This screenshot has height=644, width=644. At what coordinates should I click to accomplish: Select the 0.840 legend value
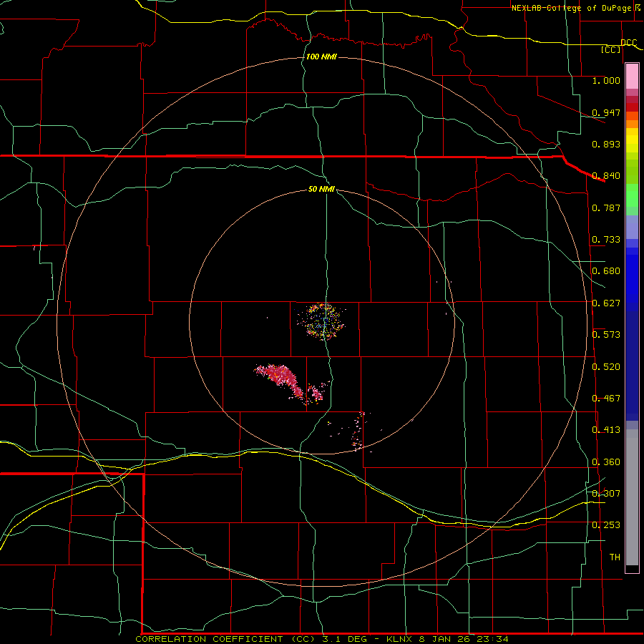(x=606, y=176)
